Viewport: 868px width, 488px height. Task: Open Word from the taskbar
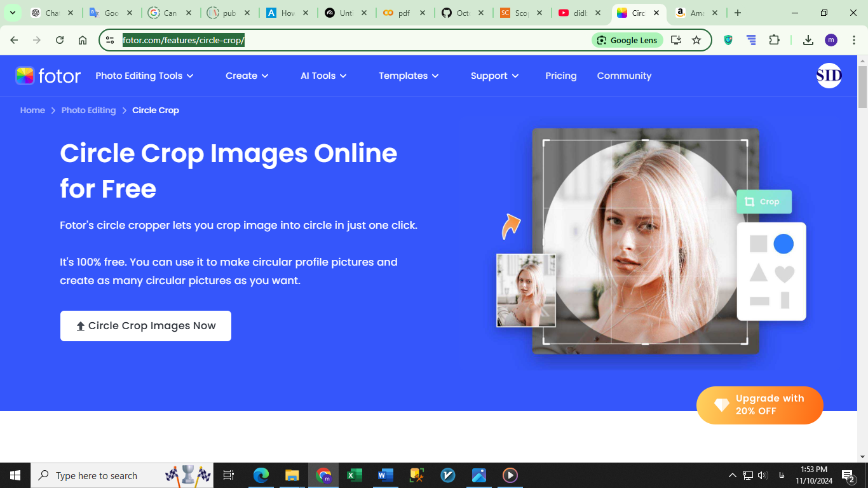tap(385, 475)
